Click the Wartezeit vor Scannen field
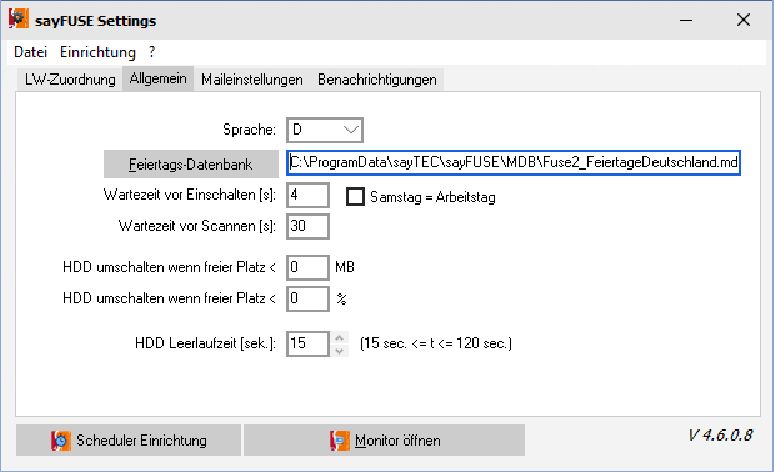Screen dimensions: 774x472 [307, 227]
